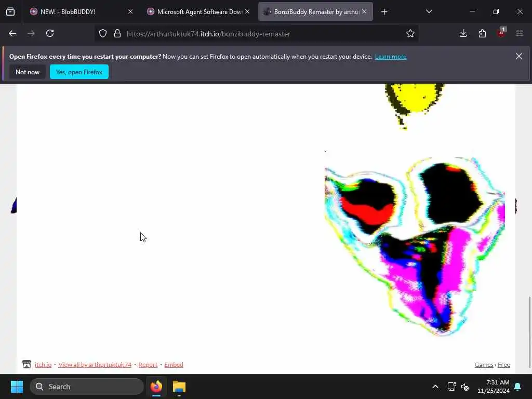
Task: Click the site security padlock icon
Action: pyautogui.click(x=117, y=34)
